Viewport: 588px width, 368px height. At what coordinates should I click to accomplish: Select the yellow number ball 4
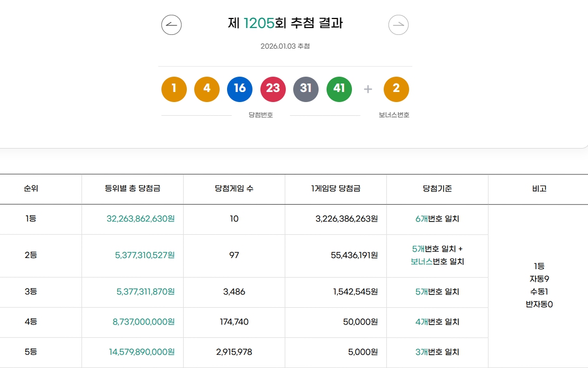point(207,89)
